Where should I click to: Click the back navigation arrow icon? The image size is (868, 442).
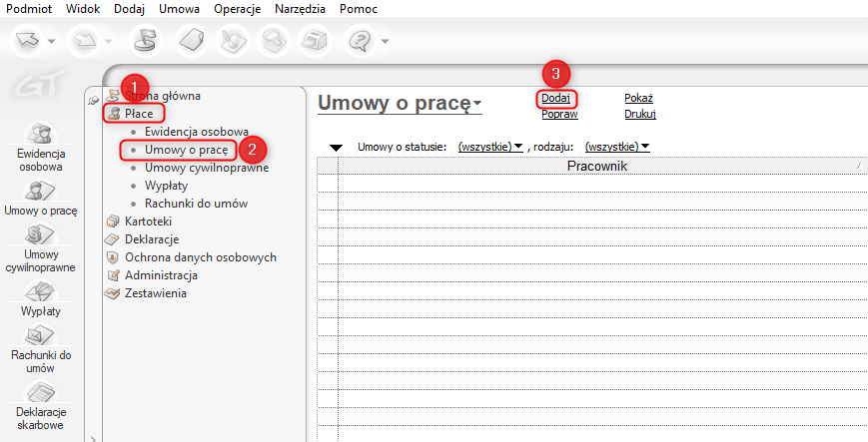(28, 40)
